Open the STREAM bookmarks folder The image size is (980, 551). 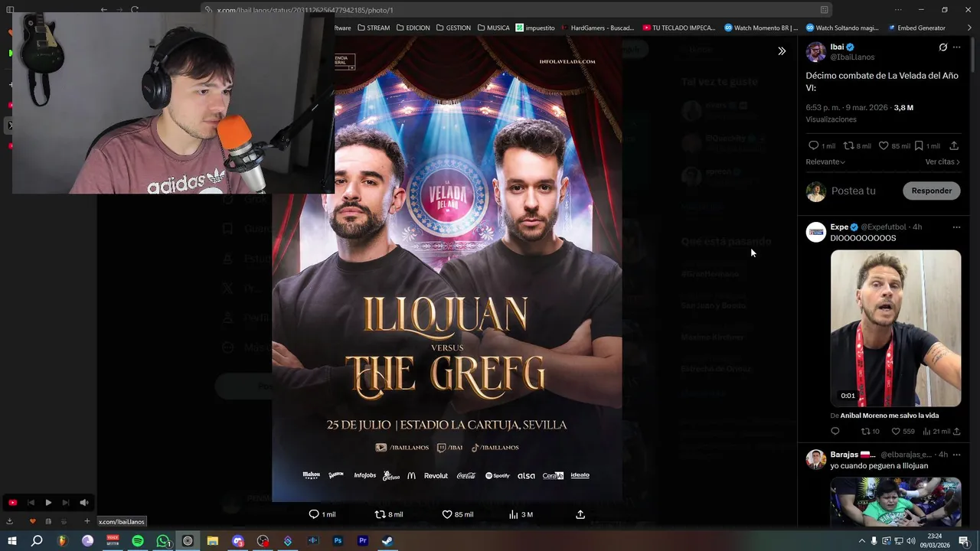pyautogui.click(x=373, y=28)
